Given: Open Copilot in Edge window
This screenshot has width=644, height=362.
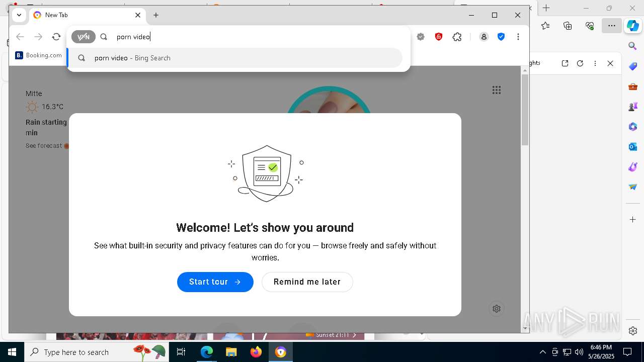Looking at the screenshot, I should click(x=633, y=26).
